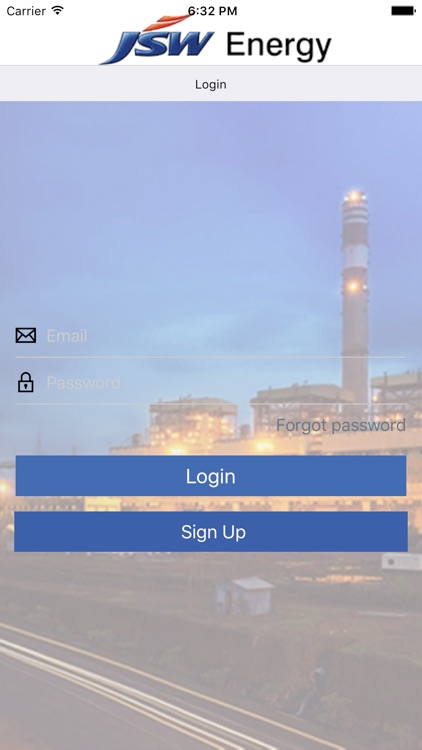Tap the underline beneath the Email field
This screenshot has width=422, height=750.
point(211,357)
